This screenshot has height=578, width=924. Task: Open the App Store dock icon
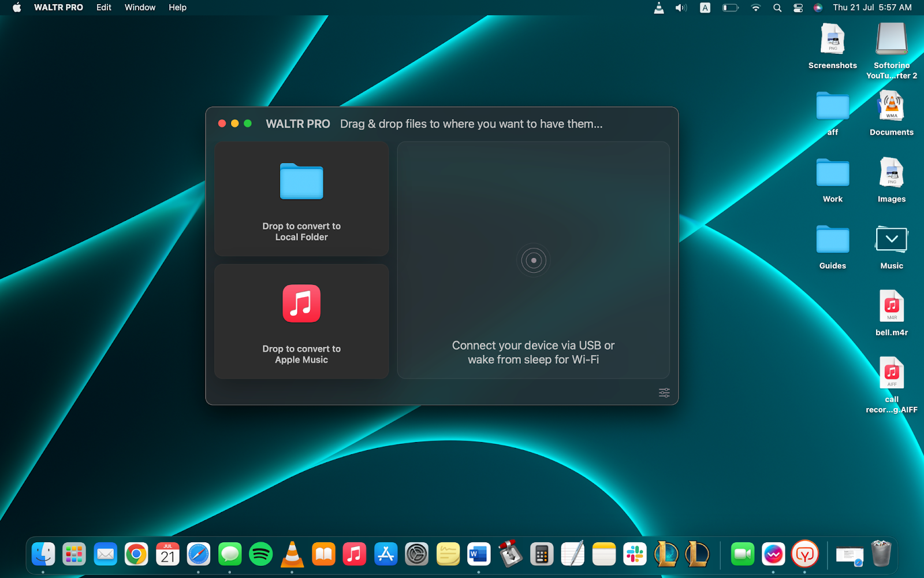(x=386, y=554)
